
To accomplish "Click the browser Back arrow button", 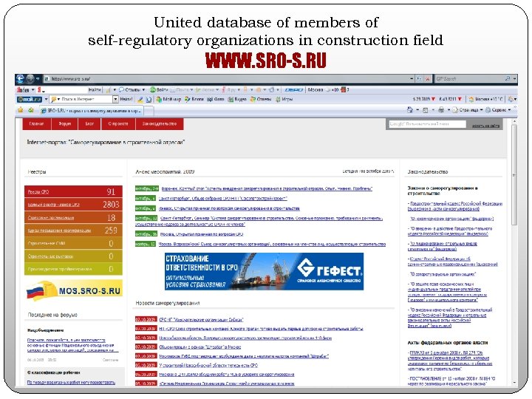I will (x=21, y=79).
